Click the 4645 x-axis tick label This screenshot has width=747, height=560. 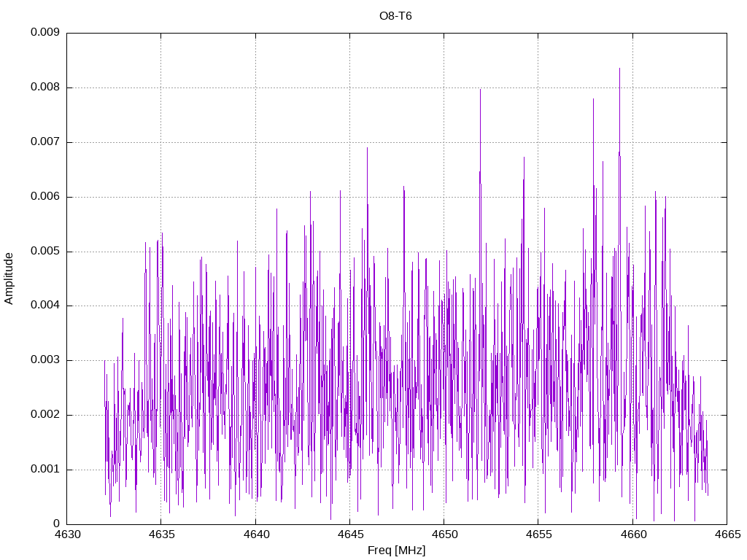click(x=350, y=534)
